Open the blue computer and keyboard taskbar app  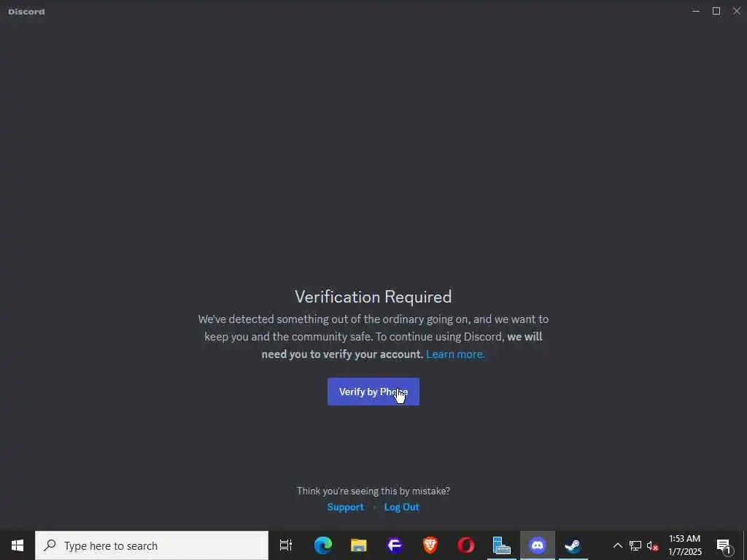501,545
